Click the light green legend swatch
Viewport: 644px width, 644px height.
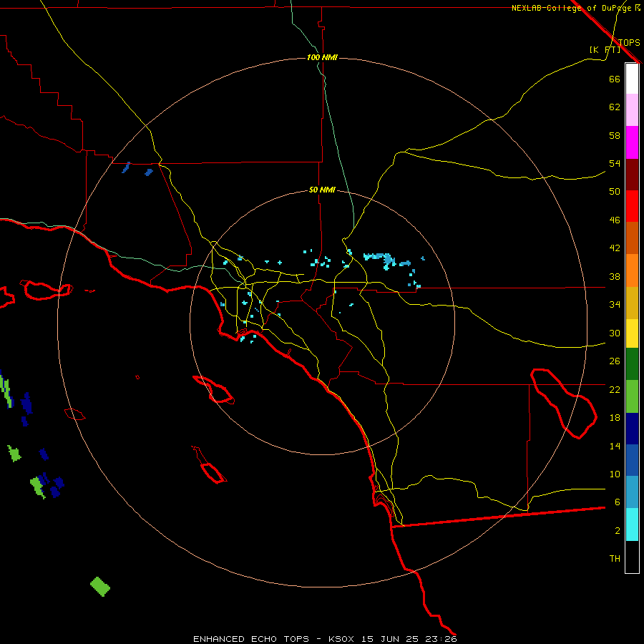pyautogui.click(x=632, y=396)
